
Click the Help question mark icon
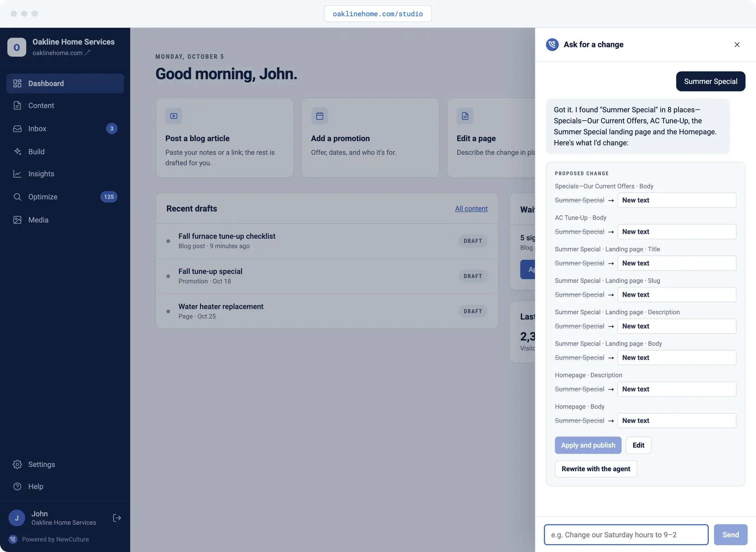(17, 487)
